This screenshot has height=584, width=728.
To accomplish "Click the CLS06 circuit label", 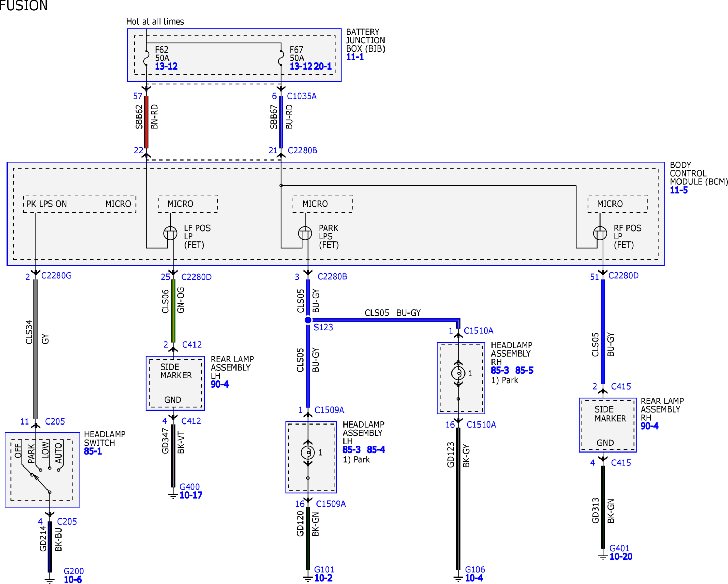I will coord(165,302).
